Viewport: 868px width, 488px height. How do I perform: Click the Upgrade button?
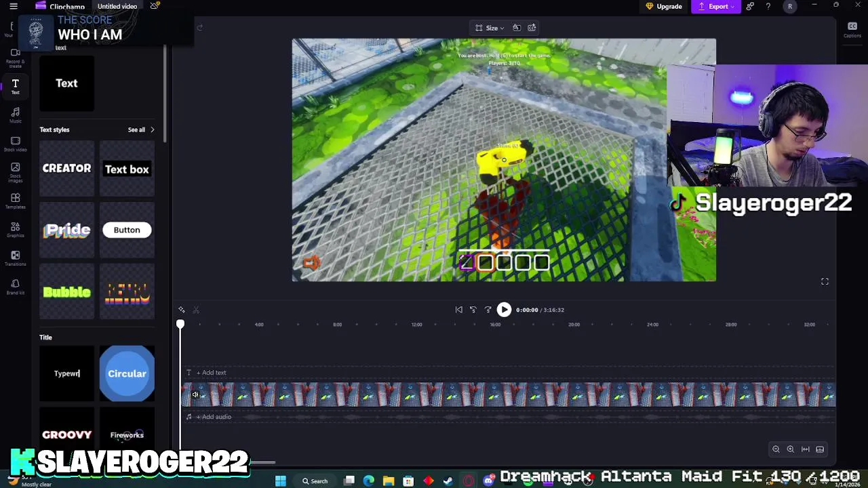click(x=664, y=6)
